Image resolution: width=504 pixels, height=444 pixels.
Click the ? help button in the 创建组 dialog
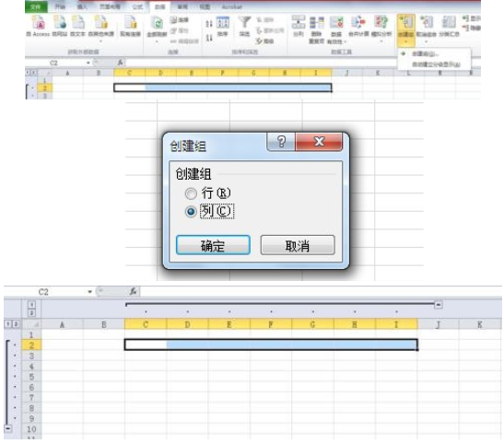coord(281,141)
